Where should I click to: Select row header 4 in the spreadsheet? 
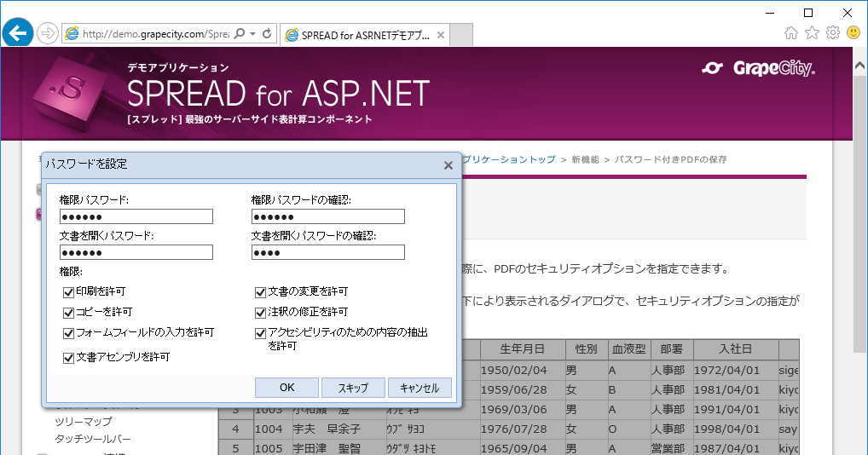pyautogui.click(x=236, y=429)
